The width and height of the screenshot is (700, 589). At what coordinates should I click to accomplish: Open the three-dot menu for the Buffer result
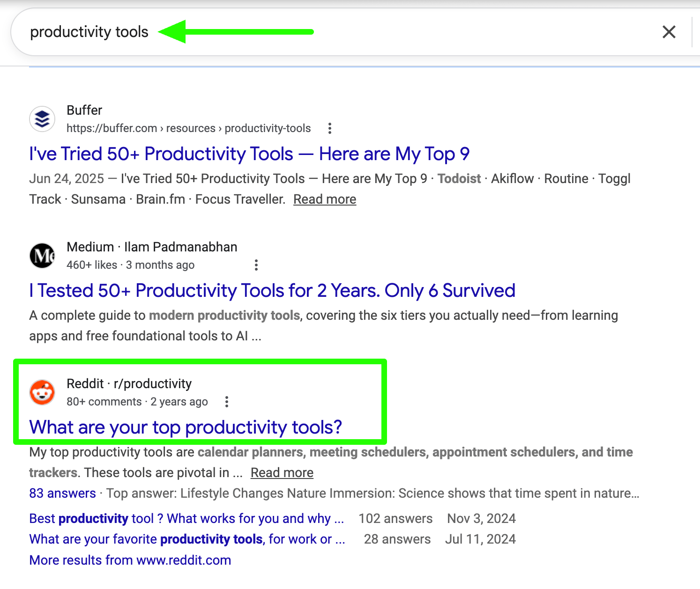click(330, 128)
